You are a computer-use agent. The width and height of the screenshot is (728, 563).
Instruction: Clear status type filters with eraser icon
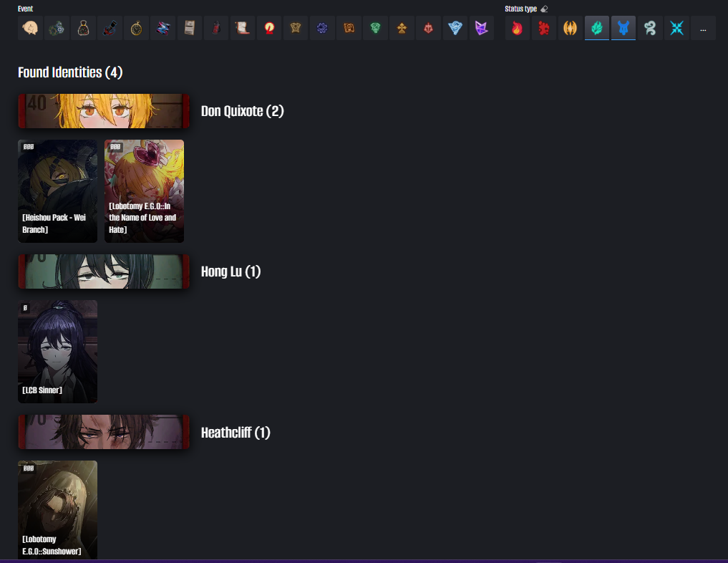pyautogui.click(x=544, y=9)
